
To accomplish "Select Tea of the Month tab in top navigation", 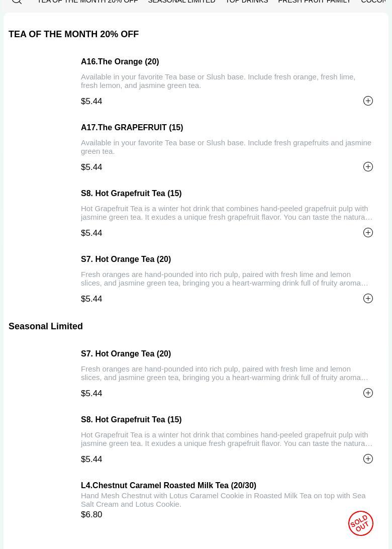I will 87,2.
